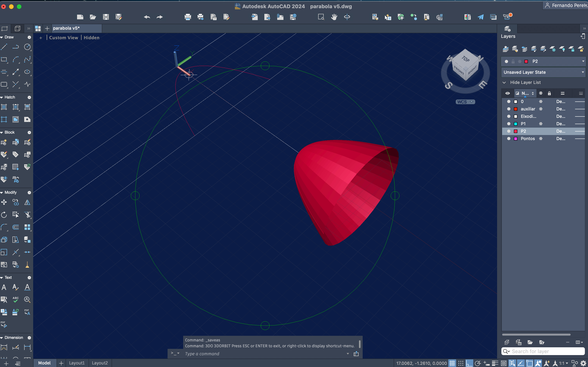Collapse the Hide Layer List chevron

pos(504,83)
